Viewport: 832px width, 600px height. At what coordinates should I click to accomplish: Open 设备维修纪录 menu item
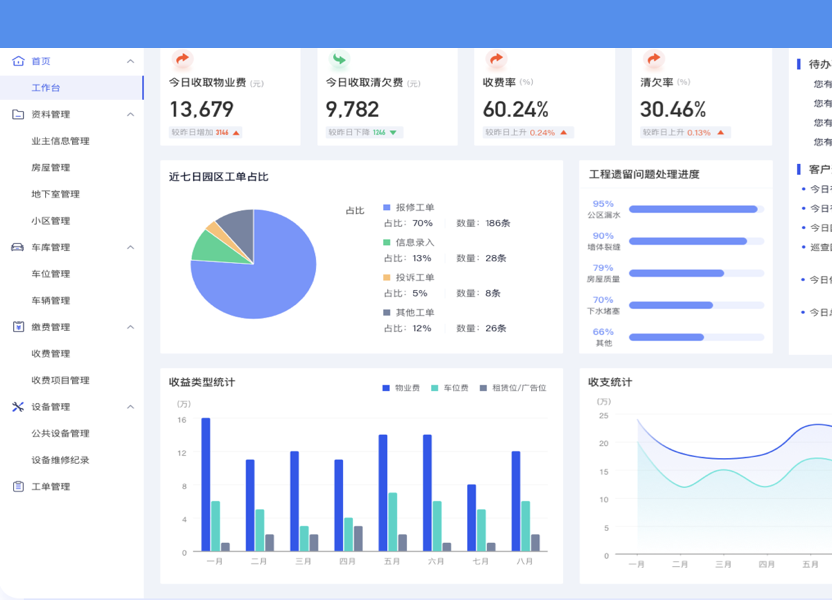click(60, 460)
